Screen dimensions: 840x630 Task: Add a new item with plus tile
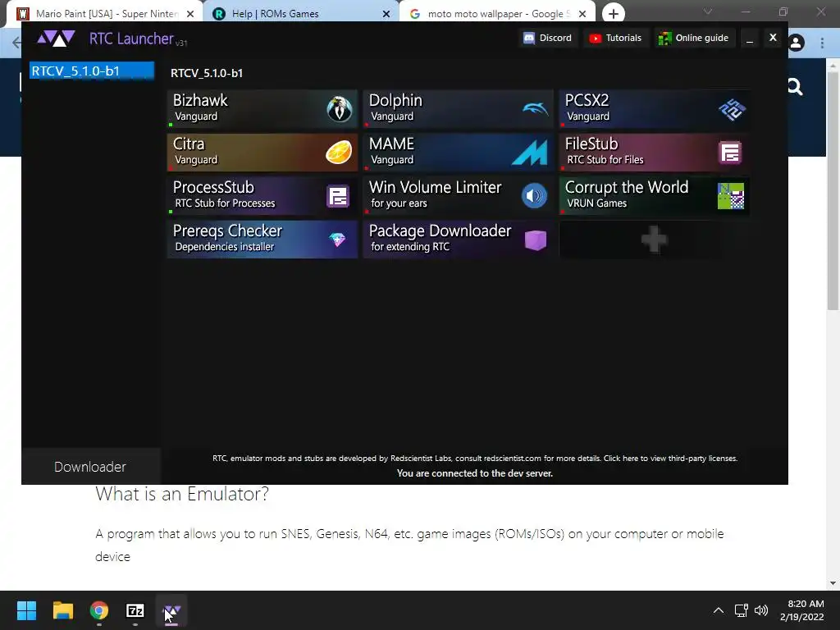[654, 240]
